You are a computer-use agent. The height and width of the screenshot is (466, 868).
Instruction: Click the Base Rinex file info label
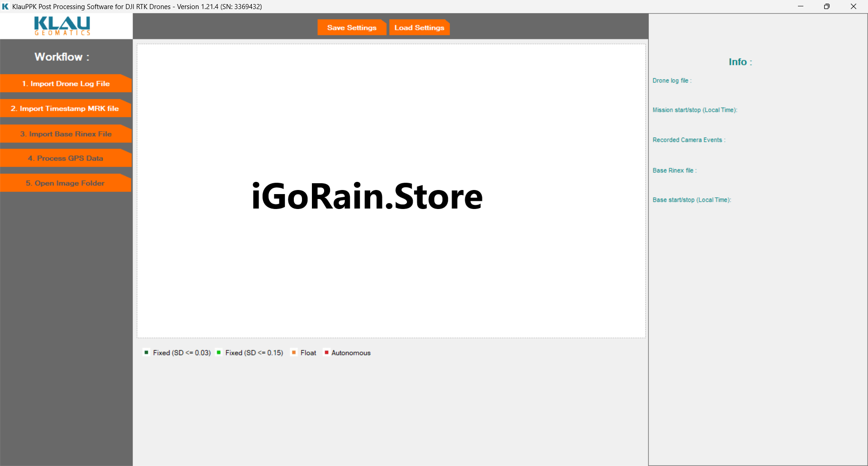click(x=674, y=171)
